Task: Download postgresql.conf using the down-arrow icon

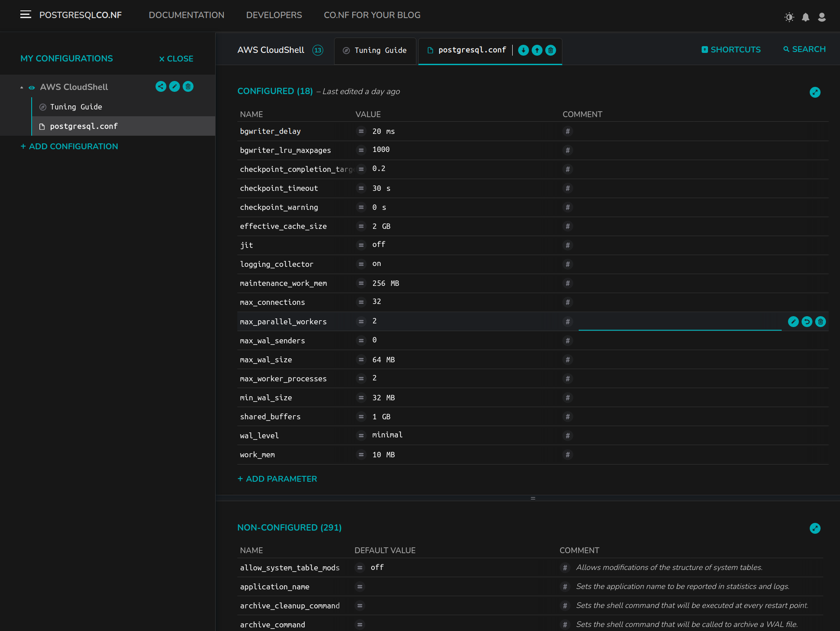Action: coord(523,50)
